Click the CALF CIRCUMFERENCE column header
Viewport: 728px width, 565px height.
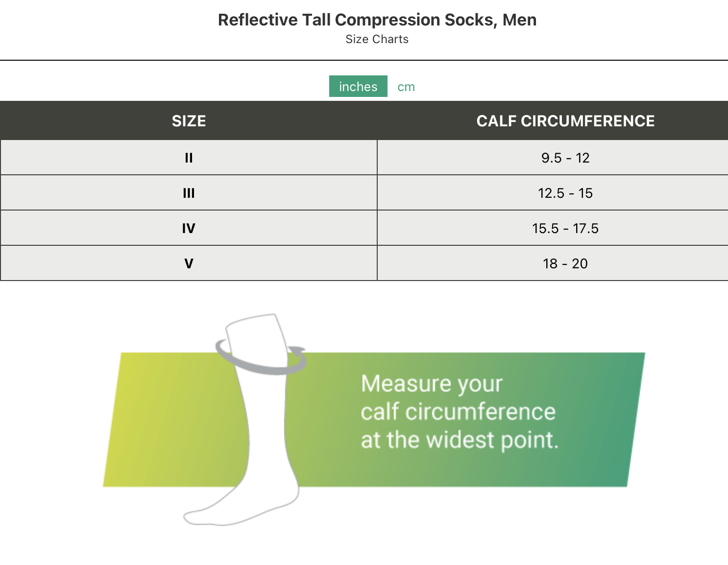pyautogui.click(x=565, y=120)
